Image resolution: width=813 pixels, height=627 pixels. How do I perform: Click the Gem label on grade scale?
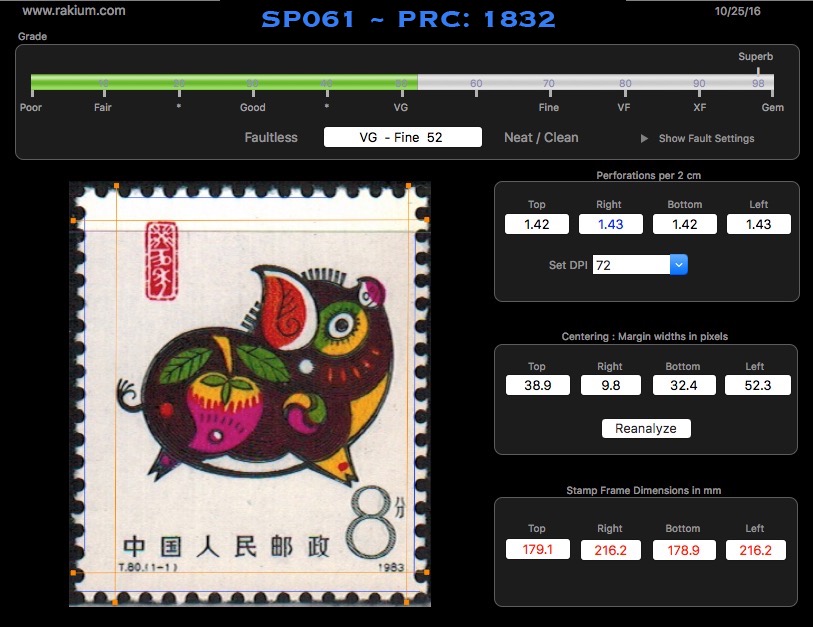coord(773,107)
